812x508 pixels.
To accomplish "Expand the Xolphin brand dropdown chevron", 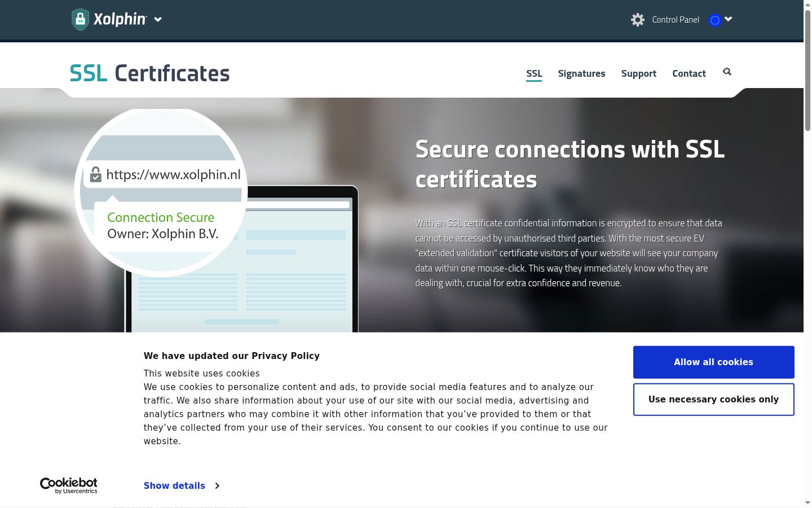I will (158, 20).
